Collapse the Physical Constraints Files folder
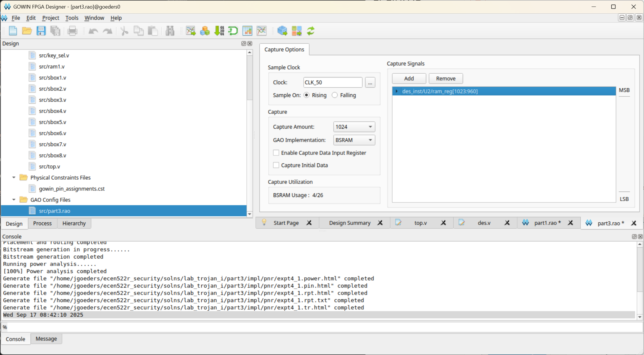 [14, 177]
